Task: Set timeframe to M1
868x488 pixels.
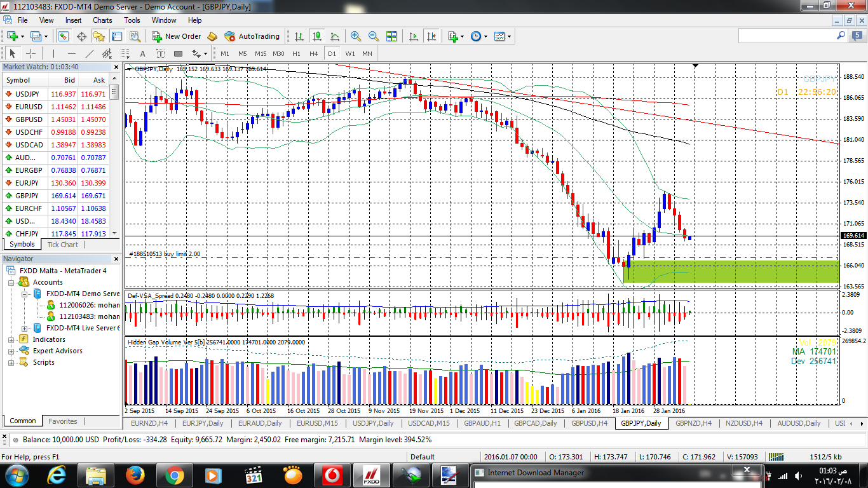Action: tap(225, 53)
